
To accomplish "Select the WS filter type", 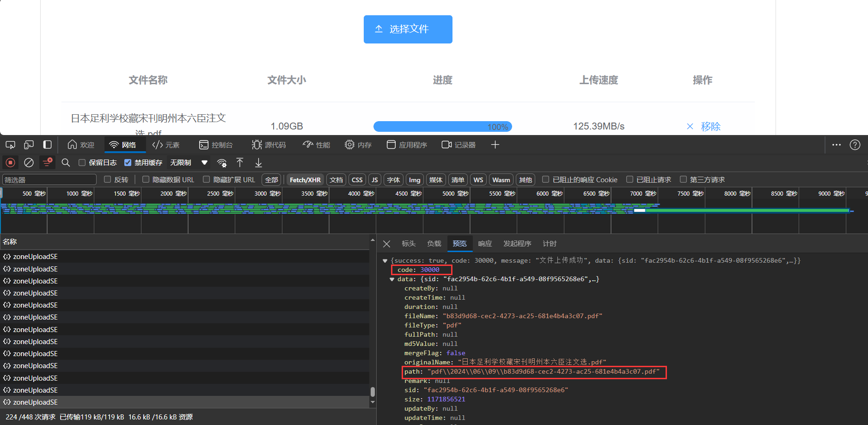I will pos(478,180).
